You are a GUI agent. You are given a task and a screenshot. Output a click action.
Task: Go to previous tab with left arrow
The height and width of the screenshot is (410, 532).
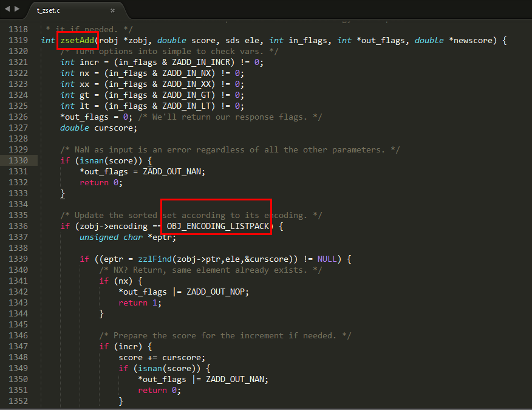pyautogui.click(x=7, y=9)
